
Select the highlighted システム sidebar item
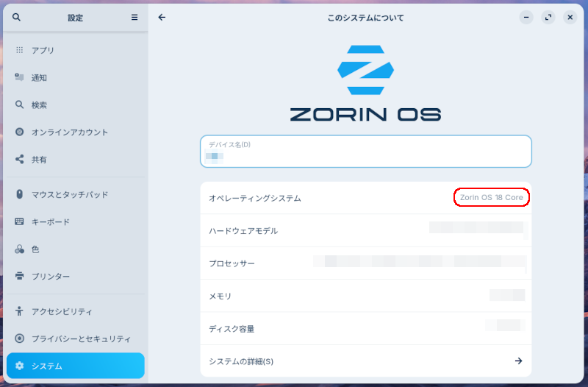pos(75,366)
